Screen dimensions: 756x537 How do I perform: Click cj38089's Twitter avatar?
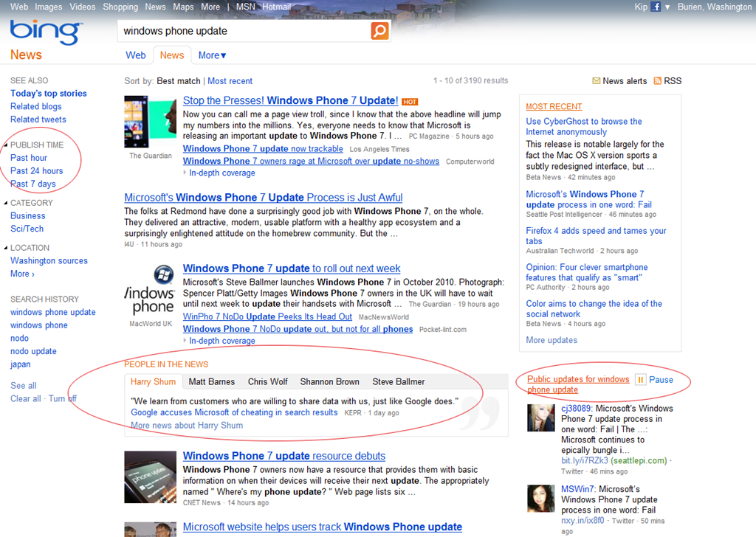tap(541, 418)
